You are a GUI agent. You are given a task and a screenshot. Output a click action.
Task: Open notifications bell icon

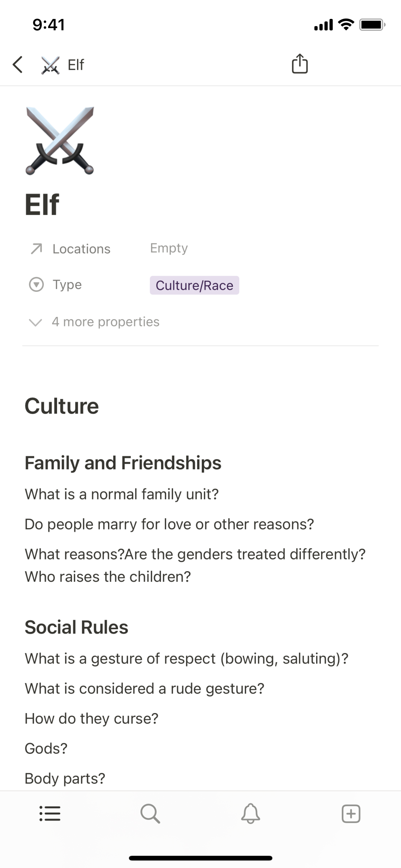(x=251, y=814)
